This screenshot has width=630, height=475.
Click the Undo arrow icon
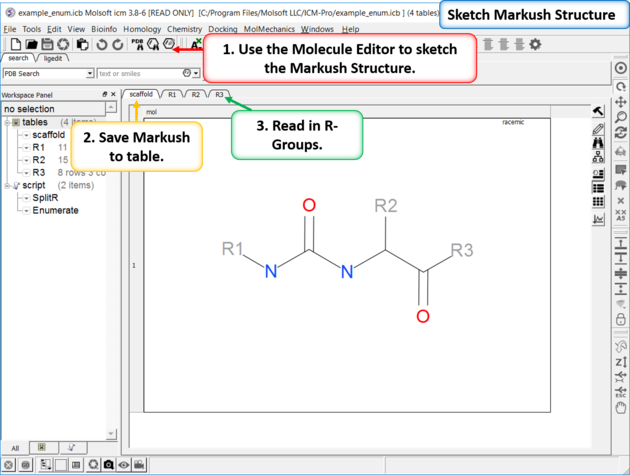(101, 45)
